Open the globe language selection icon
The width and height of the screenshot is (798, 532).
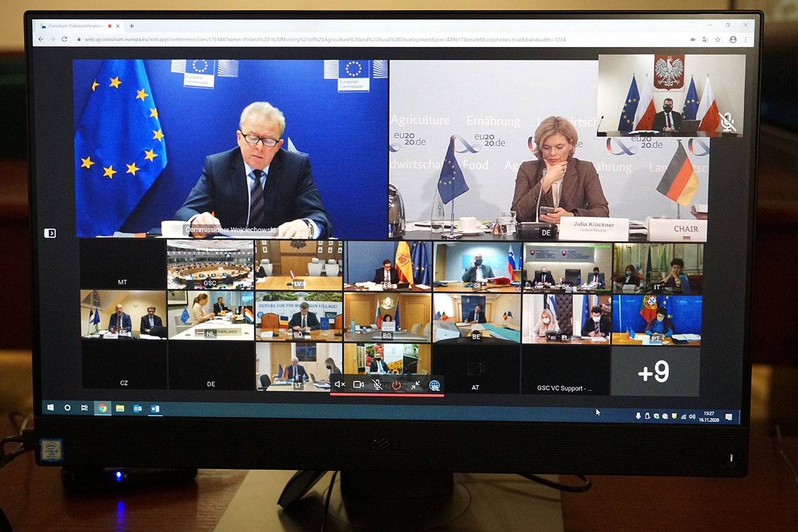434,386
